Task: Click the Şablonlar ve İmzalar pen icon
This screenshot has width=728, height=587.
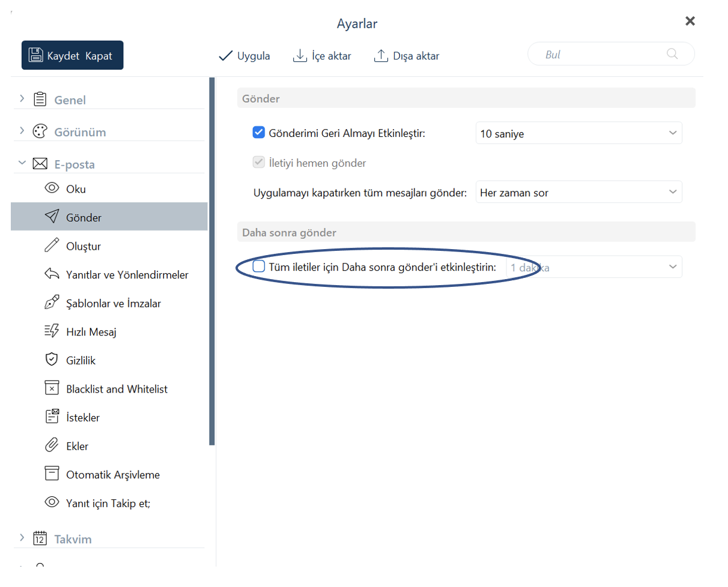Action: pos(52,303)
